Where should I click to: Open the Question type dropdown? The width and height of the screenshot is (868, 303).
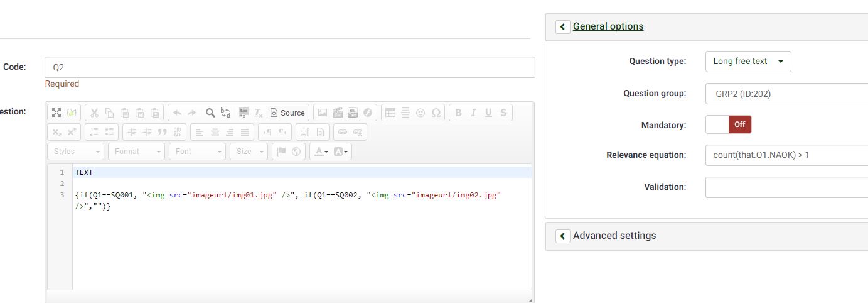click(748, 62)
